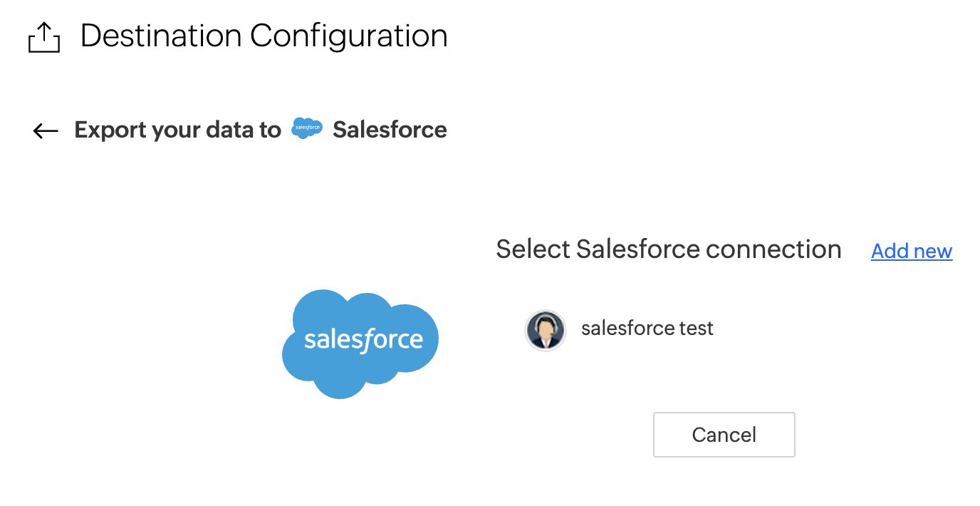The width and height of the screenshot is (980, 506).
Task: Click the word "Export" in the subheading
Action: pyautogui.click(x=105, y=130)
